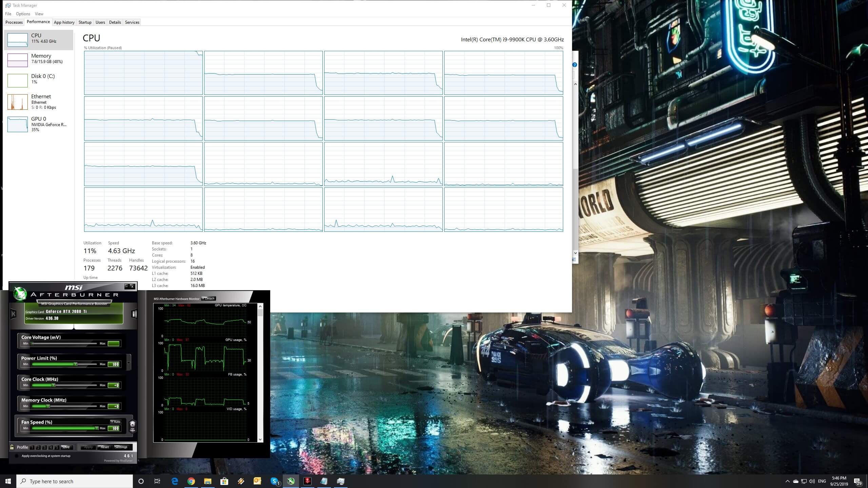This screenshot has height=488, width=868.
Task: Detach the Hardware Monitor window
Action: [209, 299]
